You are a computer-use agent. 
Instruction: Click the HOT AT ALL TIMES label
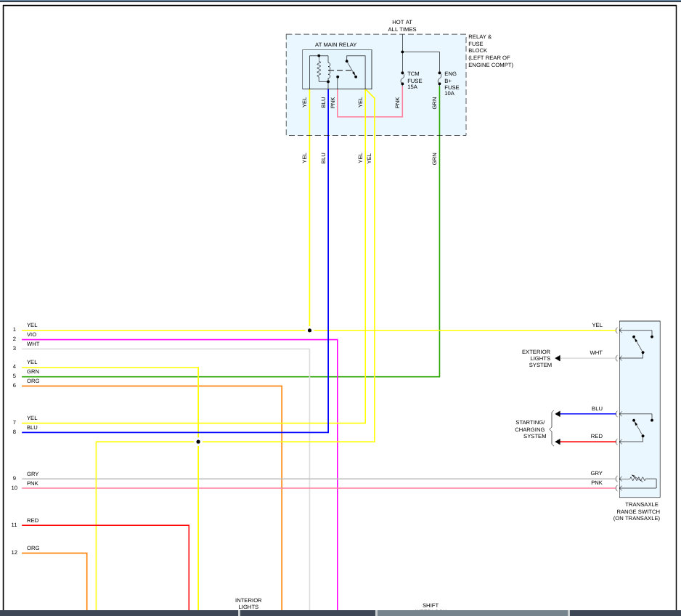(x=401, y=25)
